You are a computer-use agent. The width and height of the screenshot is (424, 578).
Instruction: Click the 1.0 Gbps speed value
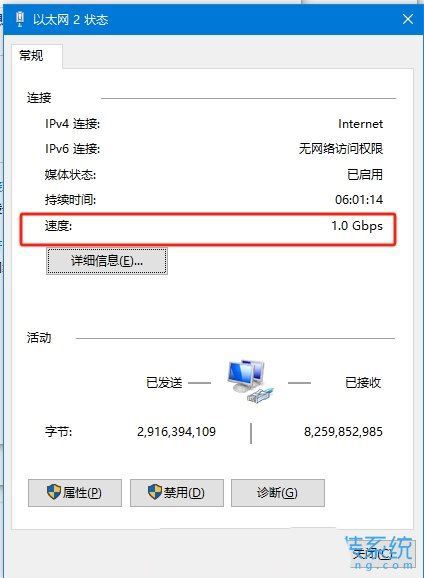tap(357, 226)
